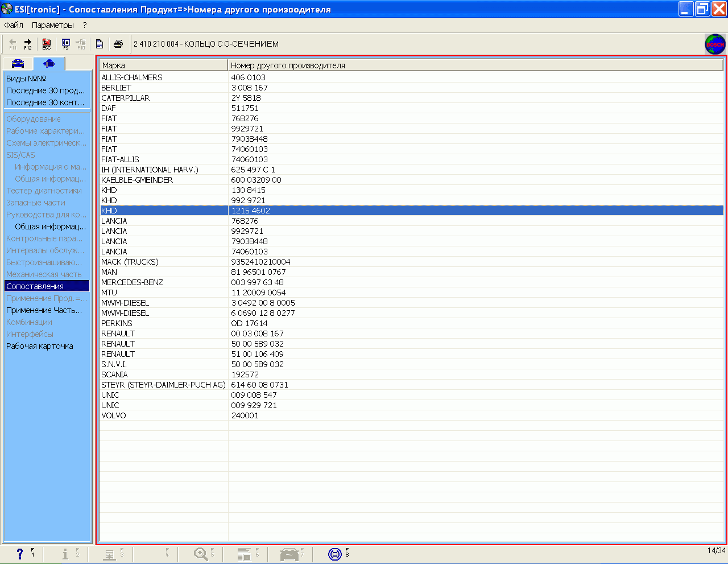Select the DAF row
Viewport: 728px width, 564px height.
click(412, 108)
